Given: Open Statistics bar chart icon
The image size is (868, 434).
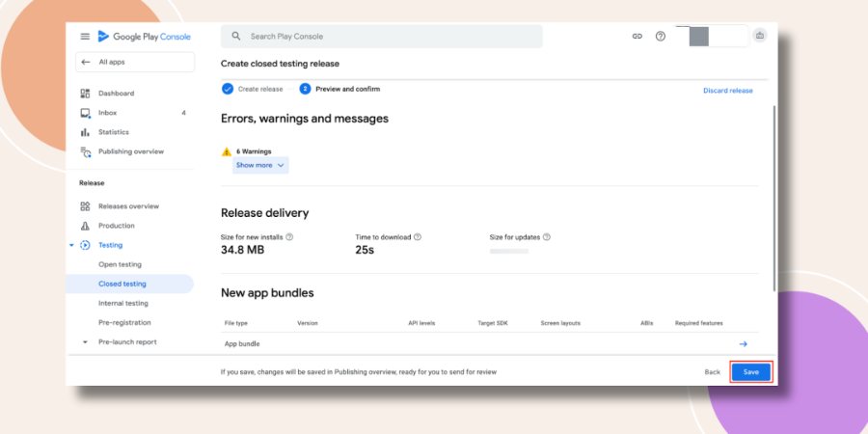Looking at the screenshot, I should 85,132.
